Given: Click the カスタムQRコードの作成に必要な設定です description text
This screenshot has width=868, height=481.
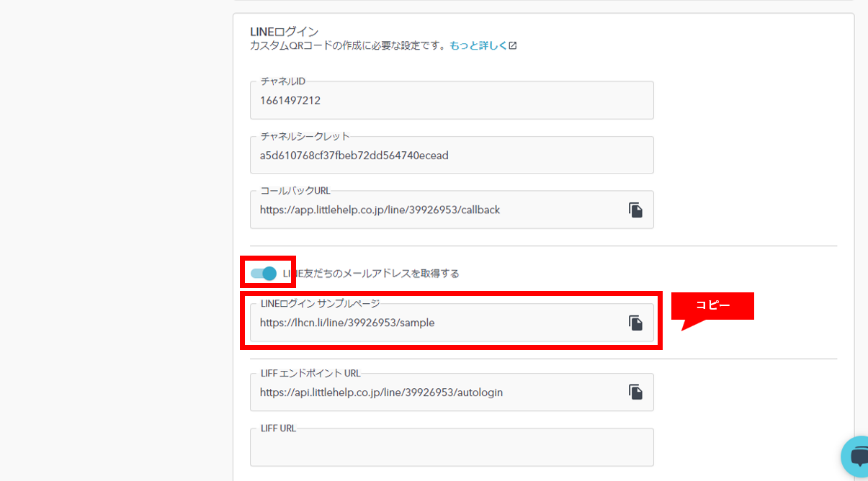Looking at the screenshot, I should tap(347, 45).
